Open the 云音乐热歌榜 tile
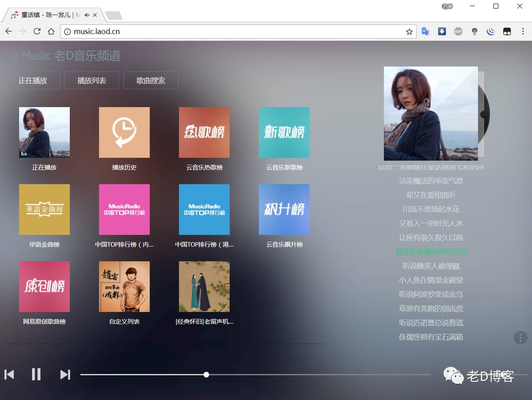 (x=204, y=132)
